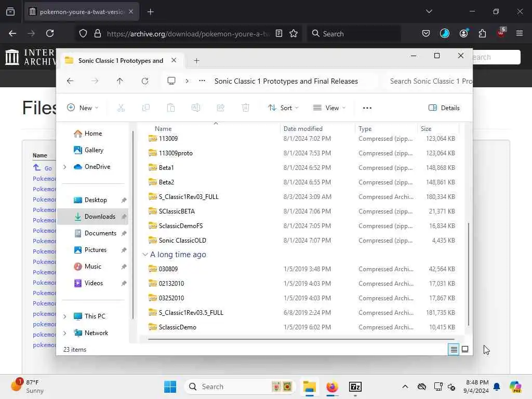The width and height of the screenshot is (532, 399).
Task: Open a new Firefox tab
Action: click(150, 12)
